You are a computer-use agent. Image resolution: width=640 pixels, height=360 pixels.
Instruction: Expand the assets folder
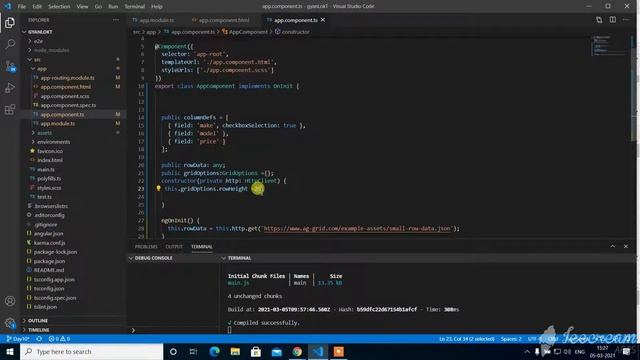[44, 133]
